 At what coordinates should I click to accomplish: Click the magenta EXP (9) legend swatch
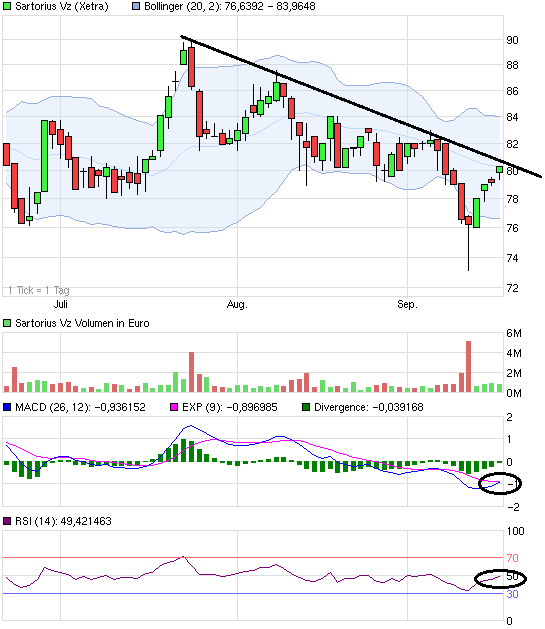click(x=174, y=407)
